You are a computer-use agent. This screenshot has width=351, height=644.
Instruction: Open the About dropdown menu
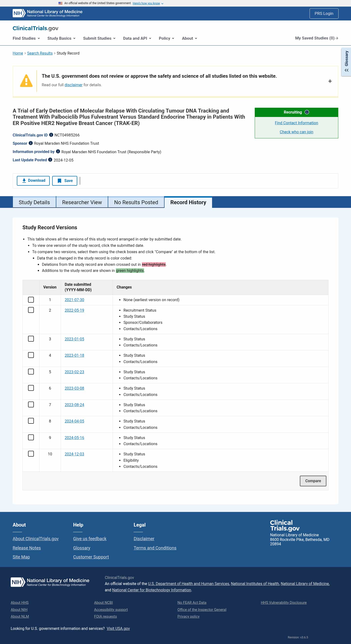pyautogui.click(x=189, y=38)
